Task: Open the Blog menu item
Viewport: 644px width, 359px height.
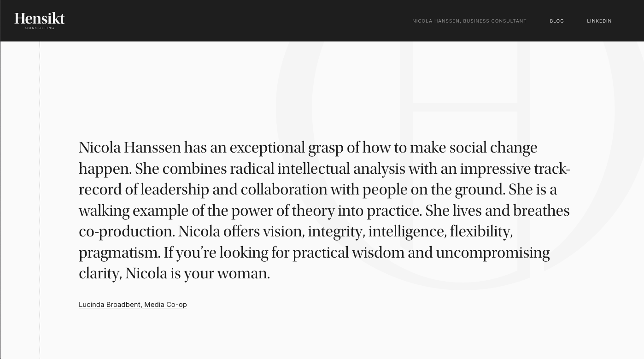Action: coord(556,21)
